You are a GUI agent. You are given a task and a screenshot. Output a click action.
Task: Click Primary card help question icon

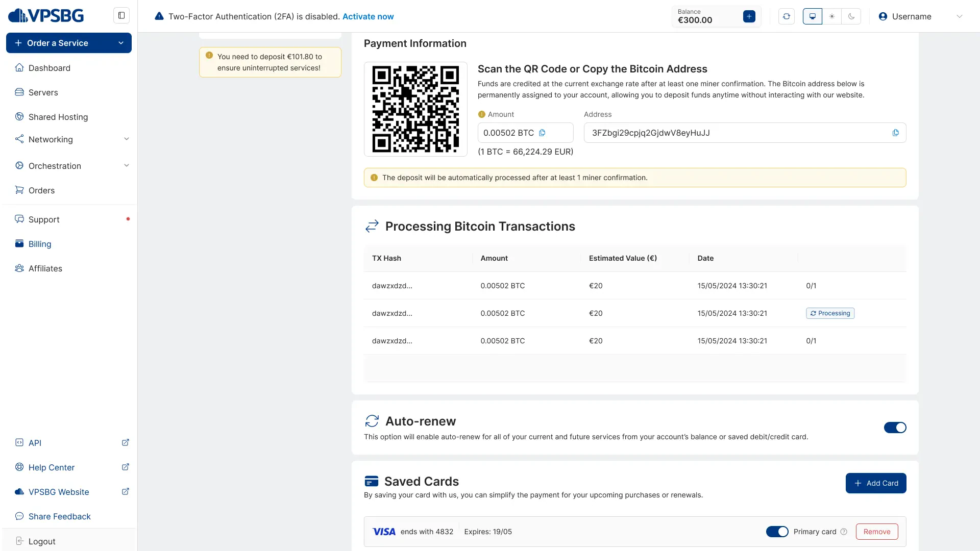(844, 532)
